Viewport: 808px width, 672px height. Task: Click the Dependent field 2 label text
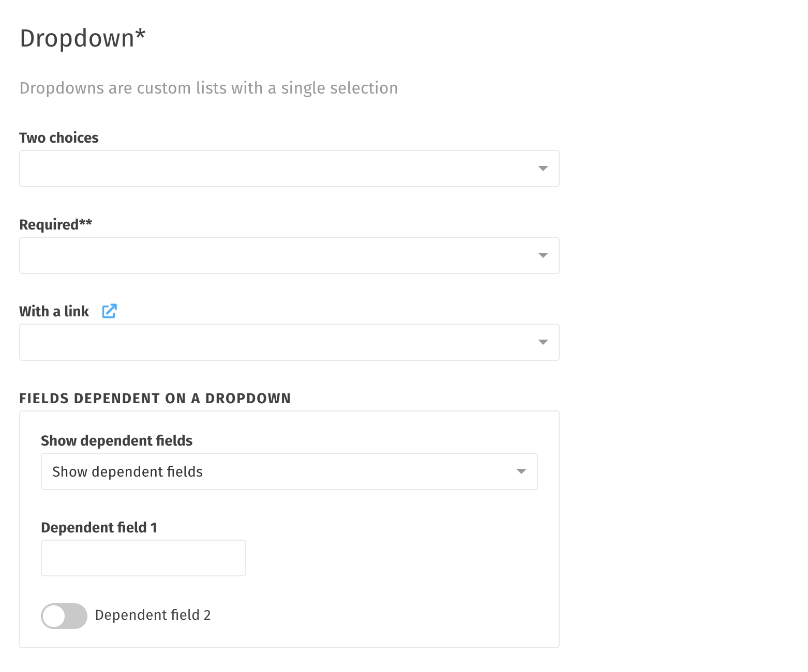[x=153, y=615]
